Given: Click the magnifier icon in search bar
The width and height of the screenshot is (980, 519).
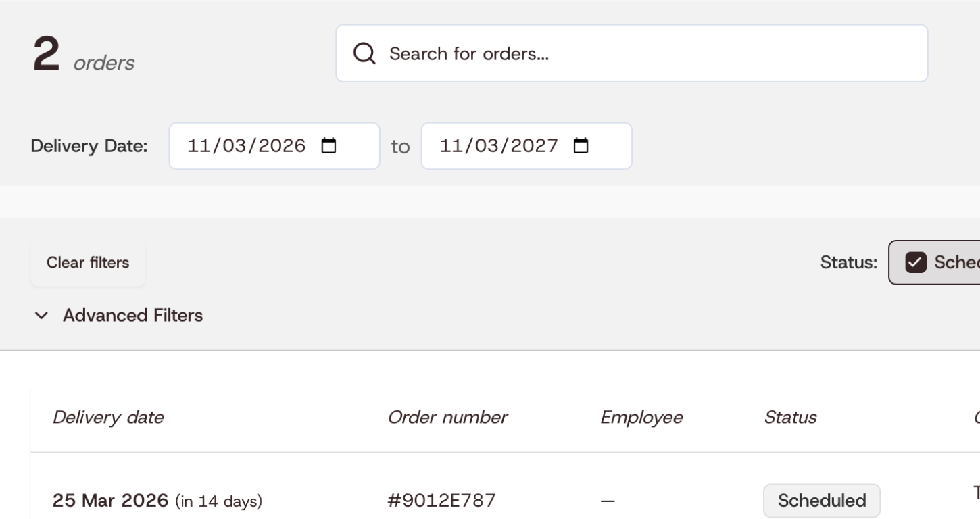Looking at the screenshot, I should point(364,53).
